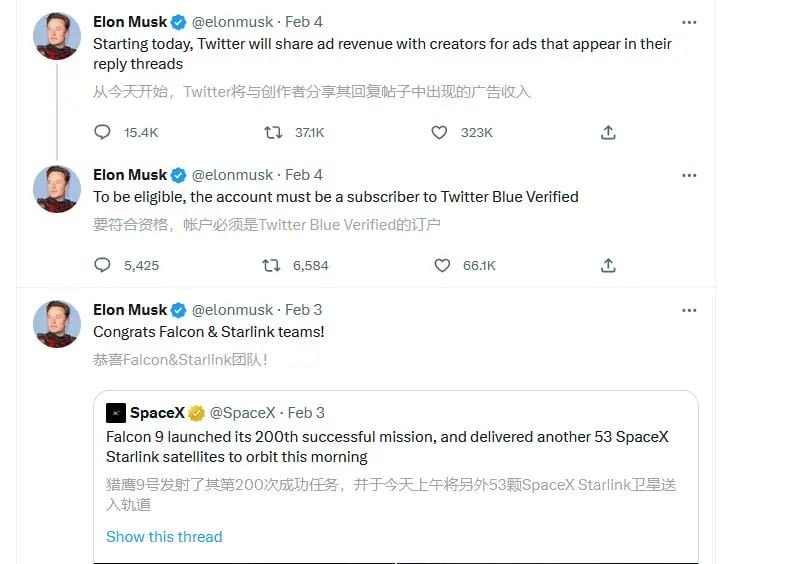Open the Feb 3 timestamp of Congrats tweet
Image resolution: width=787 pixels, height=564 pixels.
303,310
